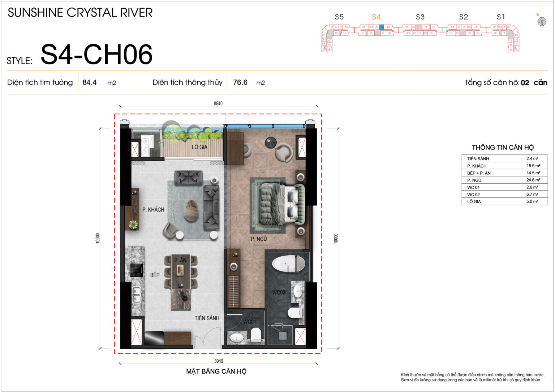This screenshot has height=392, width=555.
Task: Click the "WC02" label on floor plan
Action: tap(279, 292)
